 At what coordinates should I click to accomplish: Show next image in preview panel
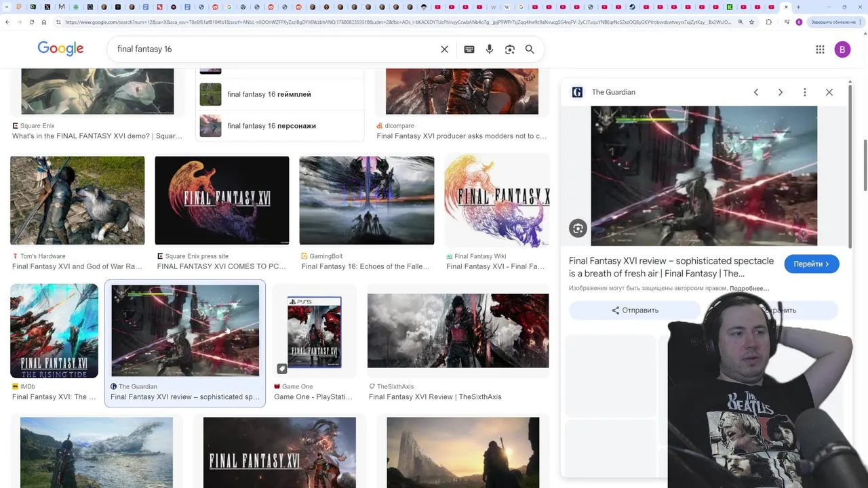[781, 92]
